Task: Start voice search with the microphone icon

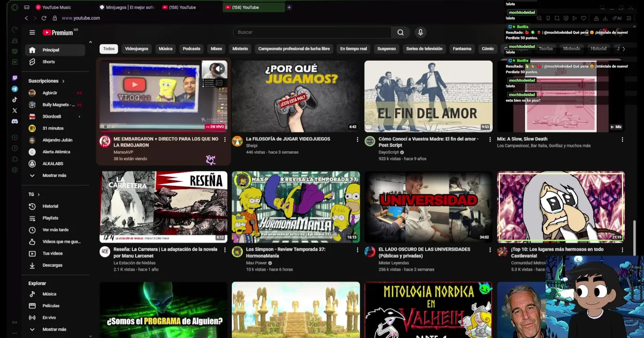Action: click(420, 32)
